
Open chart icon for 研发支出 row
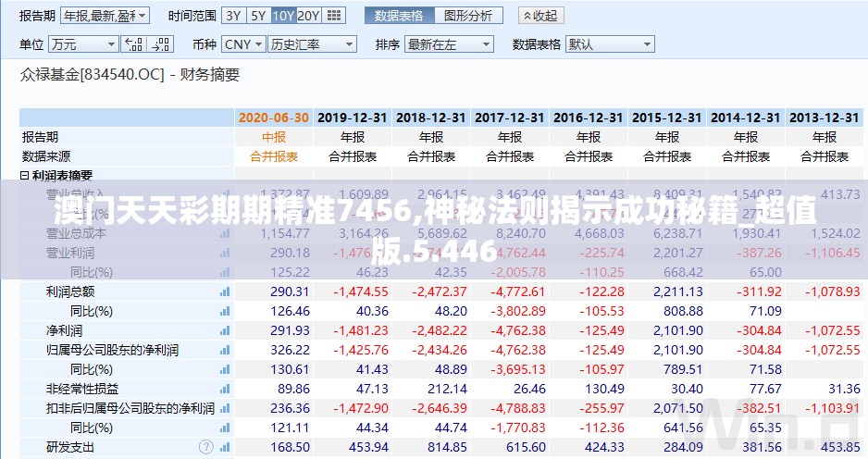[224, 447]
